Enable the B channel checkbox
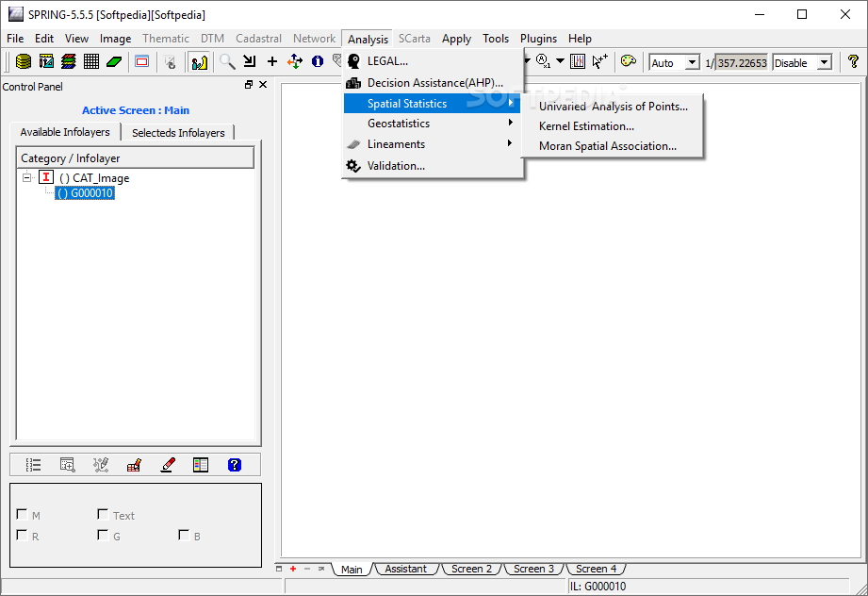 (184, 535)
